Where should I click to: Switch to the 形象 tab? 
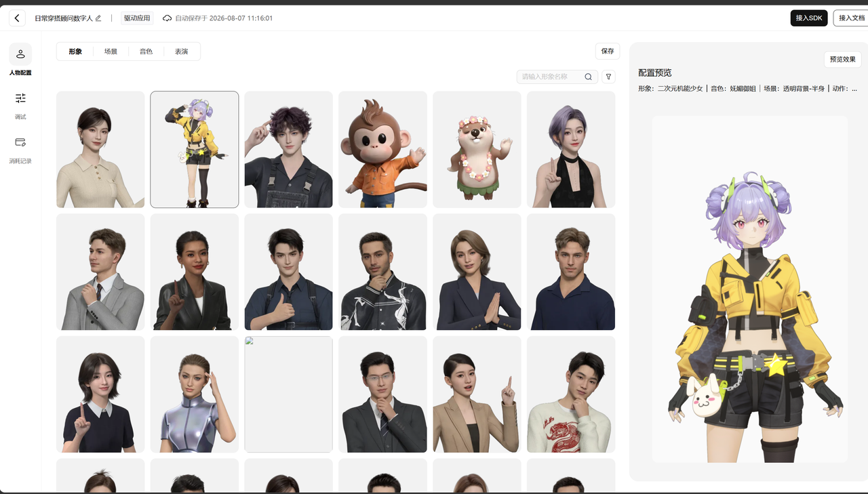[75, 52]
